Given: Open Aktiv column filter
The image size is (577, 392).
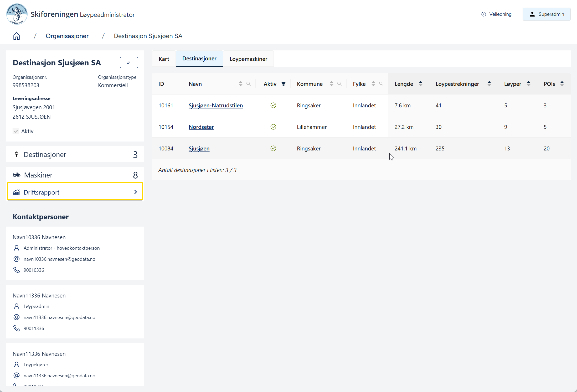Looking at the screenshot, I should pyautogui.click(x=284, y=84).
